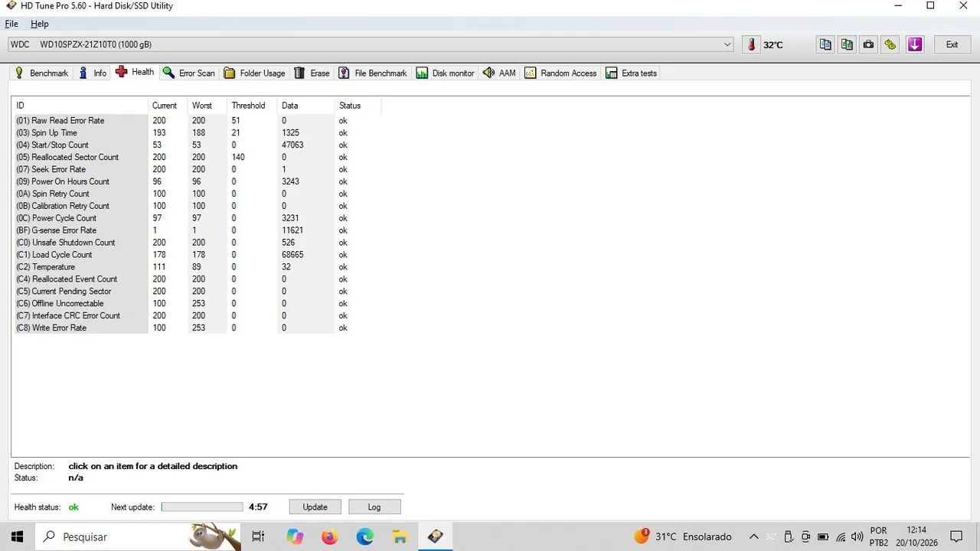Screen dimensions: 980x551
Task: Go to the Extra tests tab
Action: (x=632, y=73)
